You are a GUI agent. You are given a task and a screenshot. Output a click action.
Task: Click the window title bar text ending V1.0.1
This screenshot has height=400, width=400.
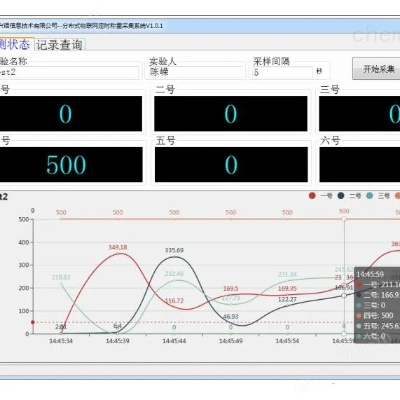(82, 26)
